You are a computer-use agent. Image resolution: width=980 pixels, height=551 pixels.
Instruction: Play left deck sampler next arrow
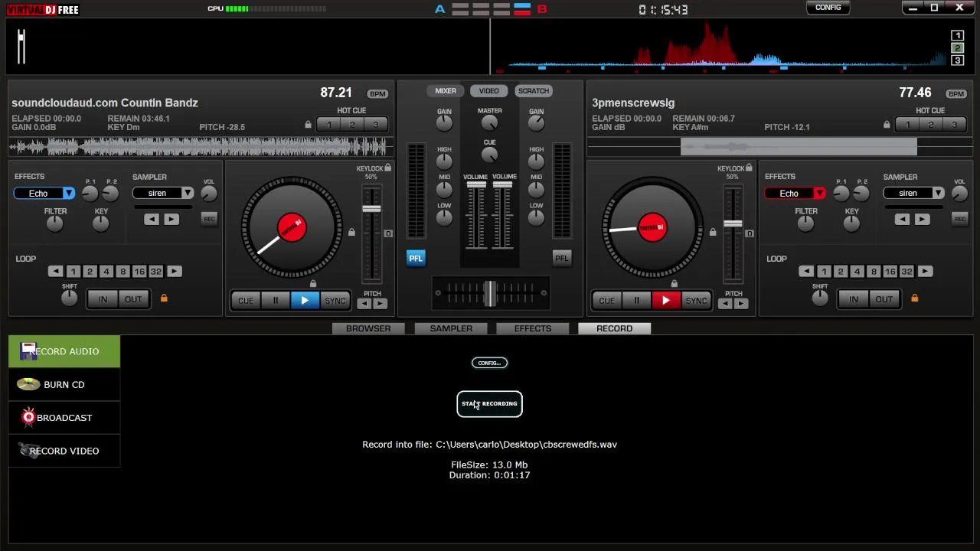pos(171,220)
